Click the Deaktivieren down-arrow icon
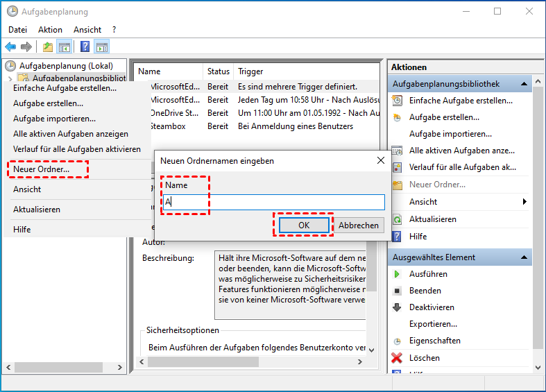Screen dimensions: 546x392 [397, 307]
